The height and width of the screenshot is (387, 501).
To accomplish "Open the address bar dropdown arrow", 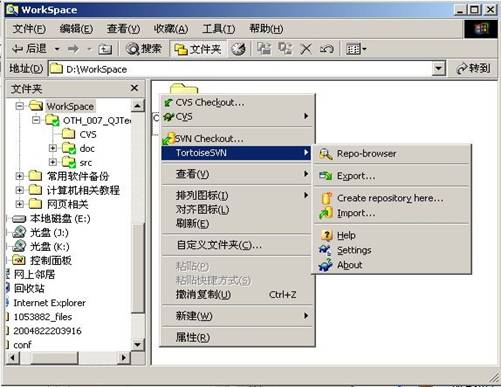I will (439, 69).
